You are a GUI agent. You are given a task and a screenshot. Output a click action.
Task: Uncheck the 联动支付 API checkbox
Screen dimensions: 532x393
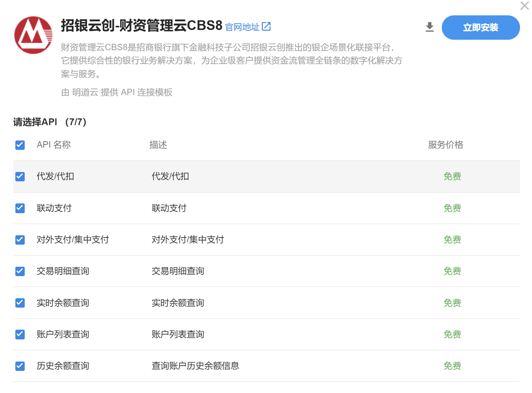(20, 208)
